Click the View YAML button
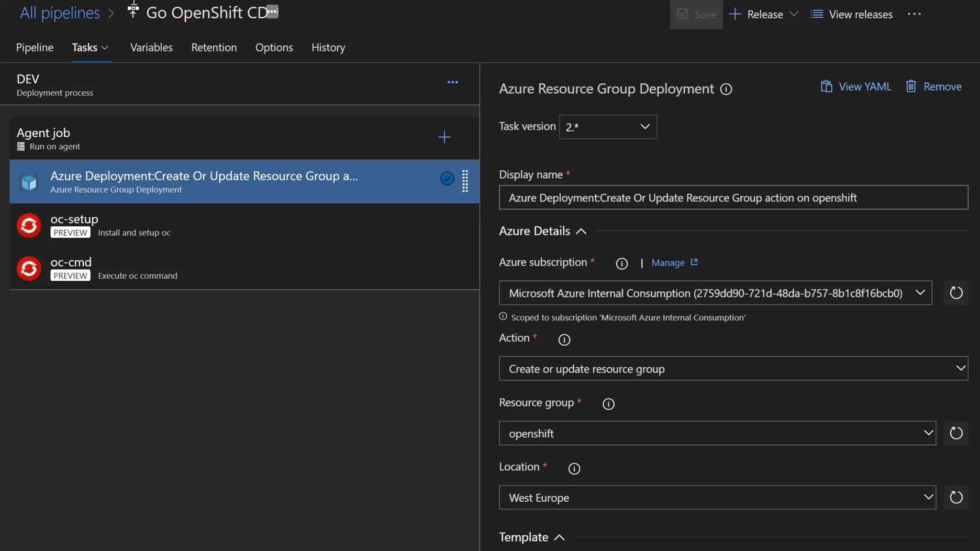This screenshot has height=551, width=980. click(856, 87)
